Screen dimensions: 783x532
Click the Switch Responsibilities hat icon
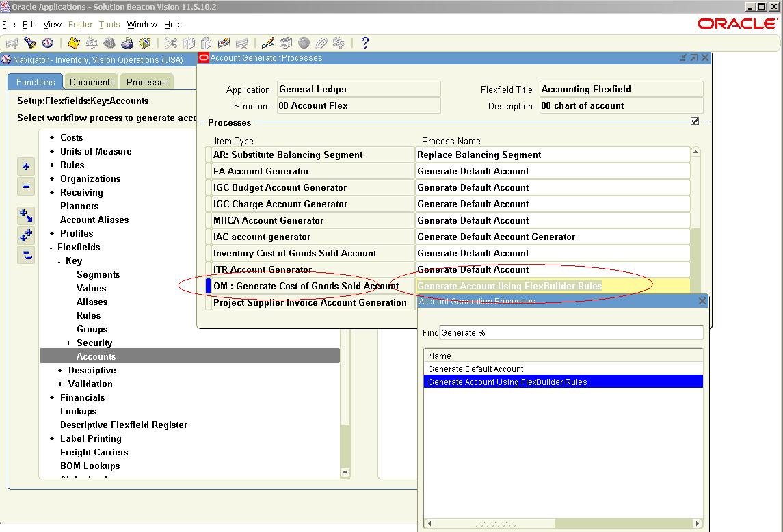tap(109, 43)
